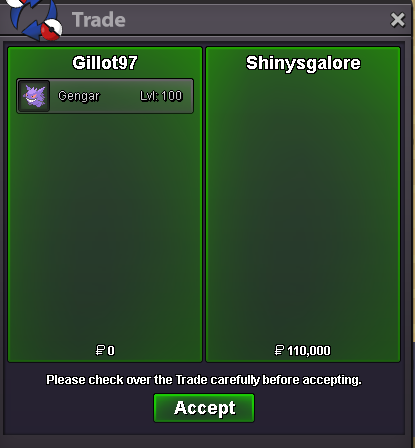Click the Trade window title bar
The height and width of the screenshot is (448, 415).
click(x=233, y=20)
